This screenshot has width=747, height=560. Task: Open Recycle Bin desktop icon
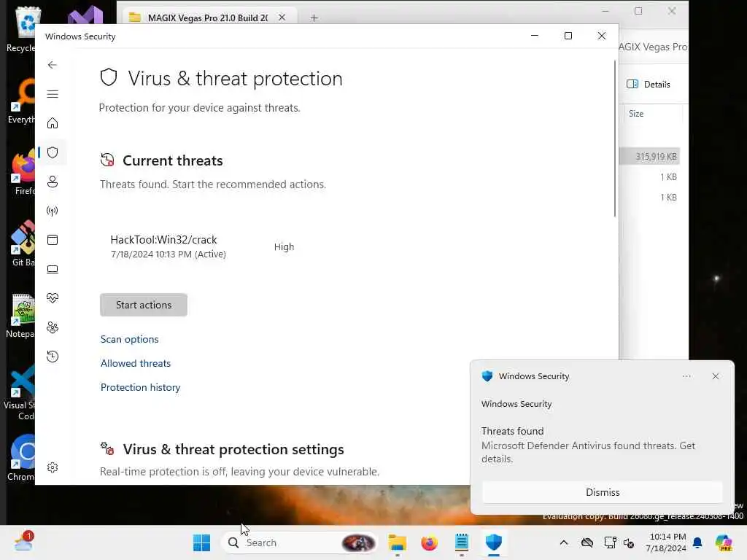tap(21, 29)
